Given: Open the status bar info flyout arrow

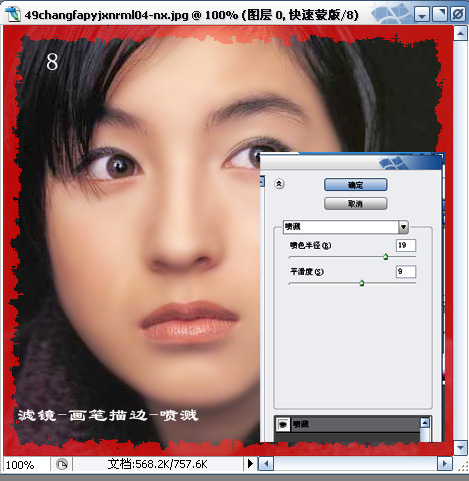Looking at the screenshot, I should click(x=250, y=464).
